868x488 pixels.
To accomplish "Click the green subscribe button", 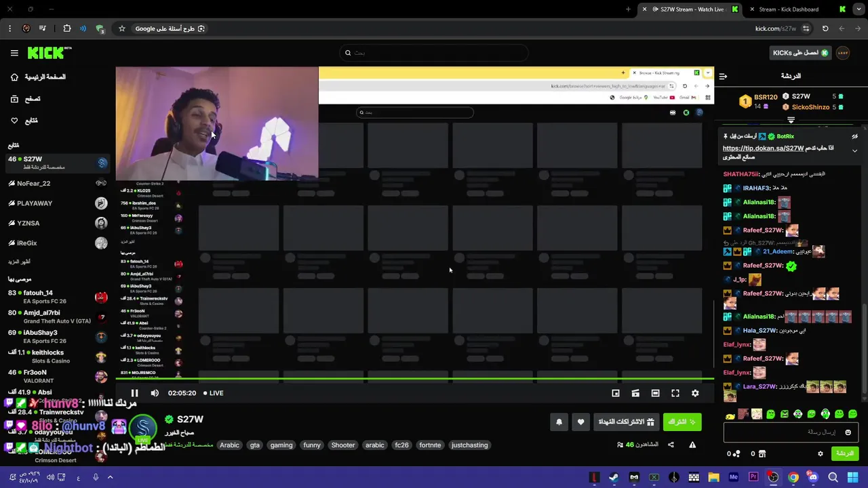I will [682, 422].
